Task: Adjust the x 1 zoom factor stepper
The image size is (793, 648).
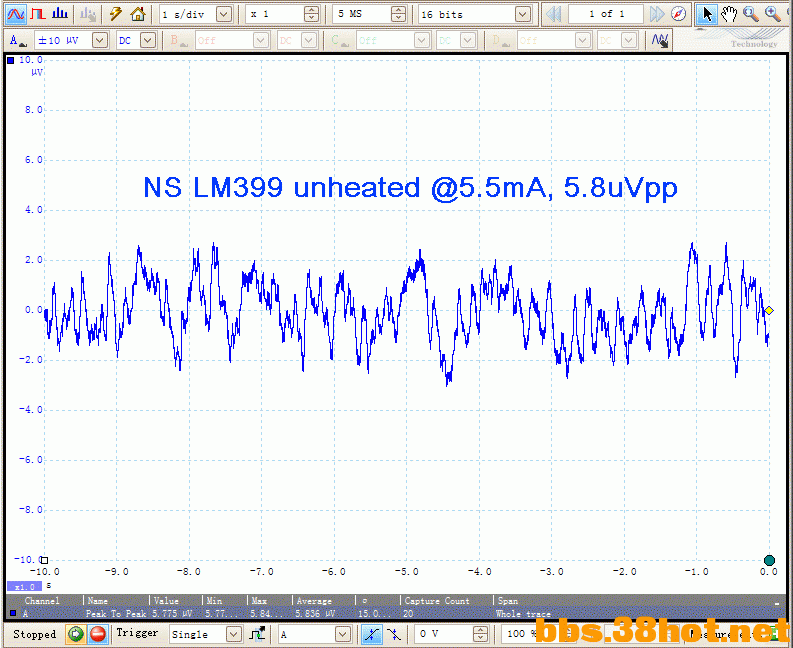Action: [312, 15]
